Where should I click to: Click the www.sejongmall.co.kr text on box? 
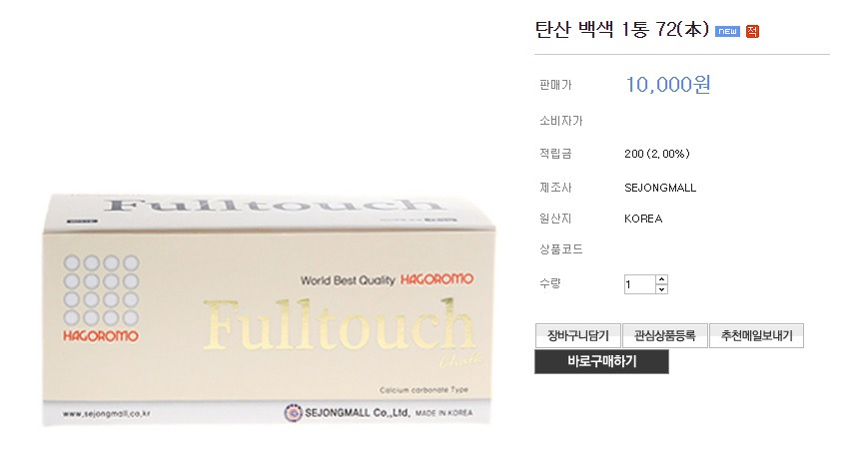(106, 413)
